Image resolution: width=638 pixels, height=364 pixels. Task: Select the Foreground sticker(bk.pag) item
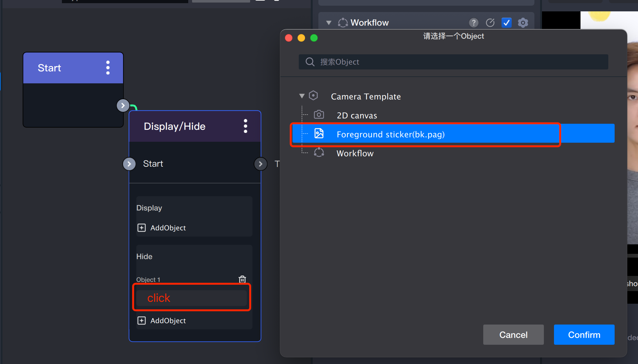[x=390, y=134]
